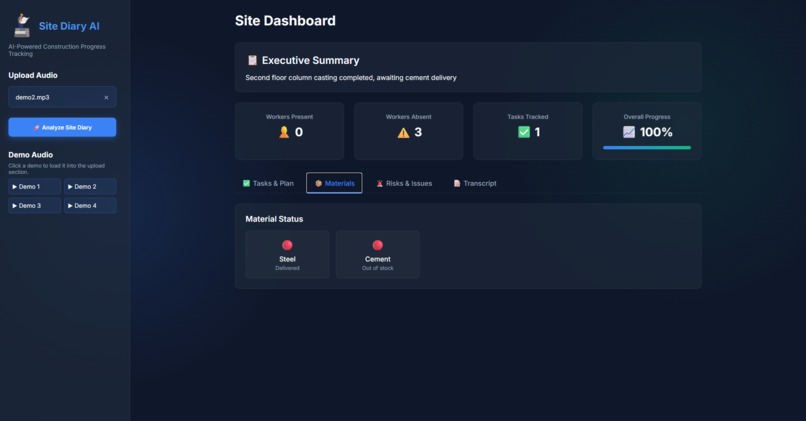Click the 100% overall progress value

tap(656, 132)
